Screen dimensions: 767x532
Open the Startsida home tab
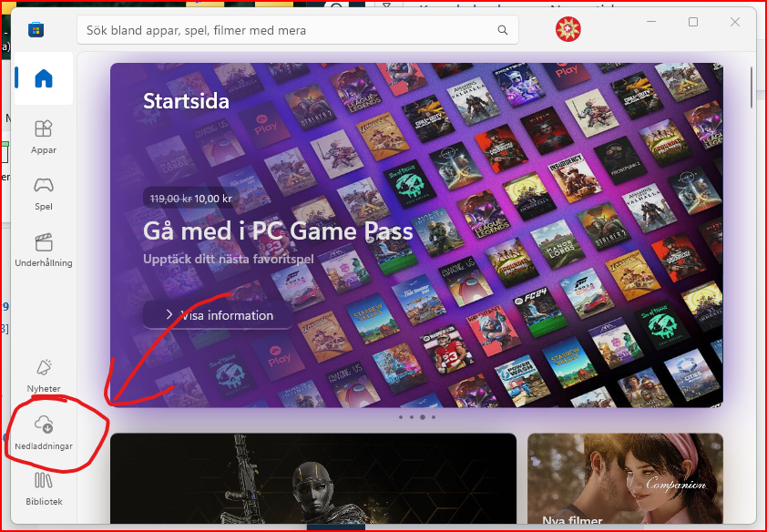(44, 78)
